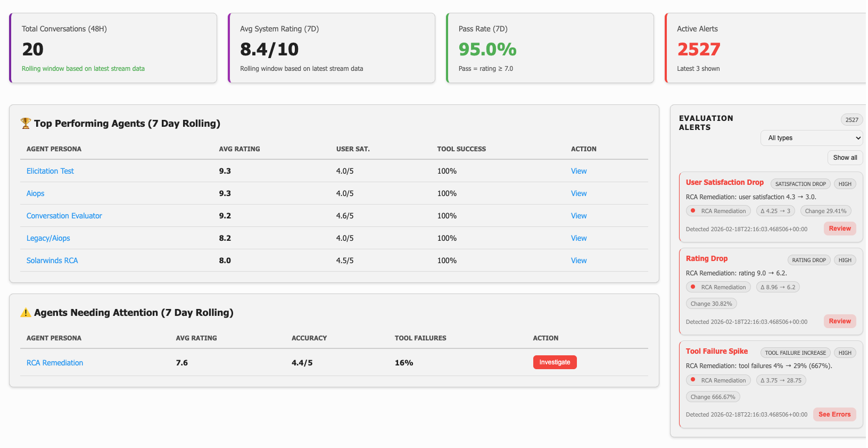Open the Elicitation Test agent link
The height and width of the screenshot is (448, 868).
point(50,171)
